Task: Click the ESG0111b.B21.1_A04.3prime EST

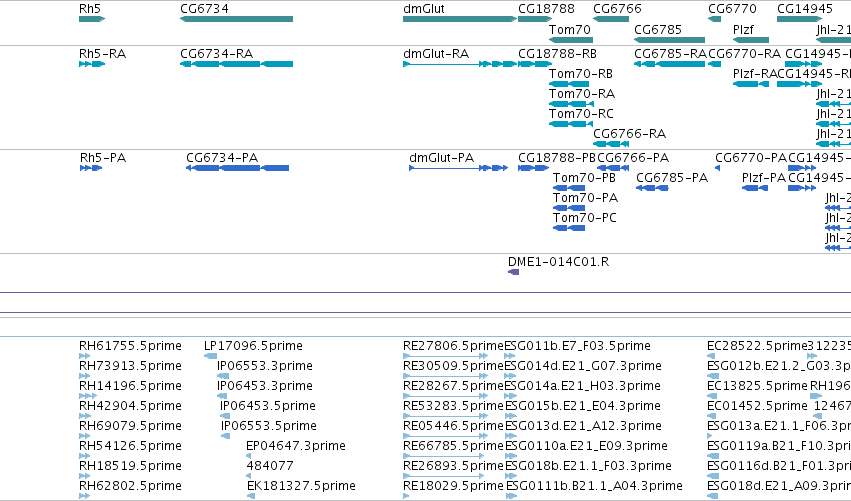Action: coord(594,486)
